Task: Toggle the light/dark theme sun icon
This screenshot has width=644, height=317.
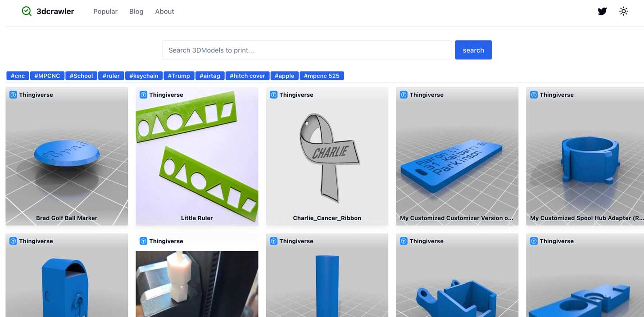Action: (x=623, y=11)
